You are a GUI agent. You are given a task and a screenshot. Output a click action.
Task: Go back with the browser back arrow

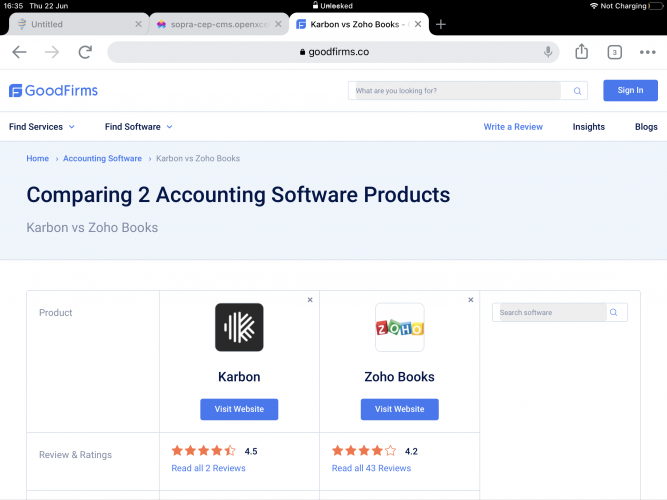click(x=19, y=52)
